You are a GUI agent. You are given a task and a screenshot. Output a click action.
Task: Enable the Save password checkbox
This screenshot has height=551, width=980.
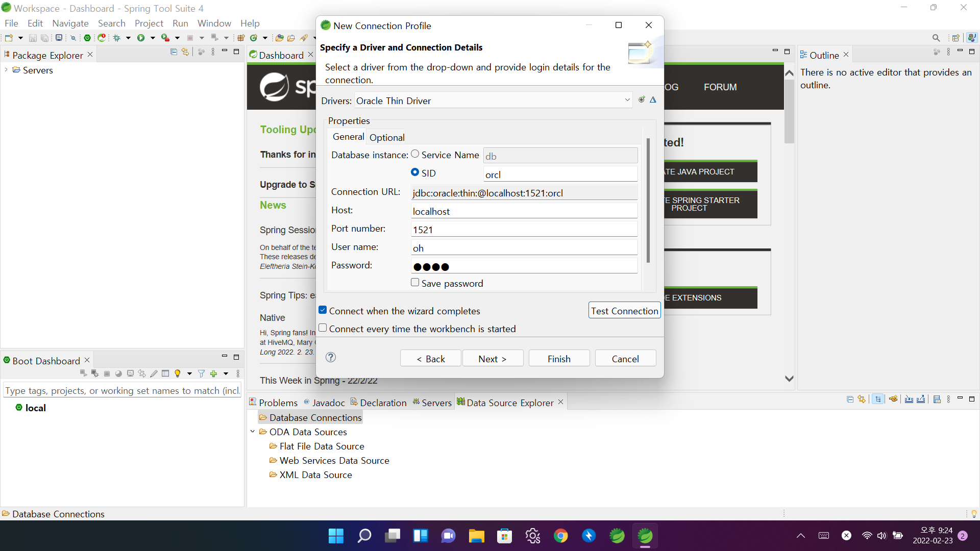[415, 283]
